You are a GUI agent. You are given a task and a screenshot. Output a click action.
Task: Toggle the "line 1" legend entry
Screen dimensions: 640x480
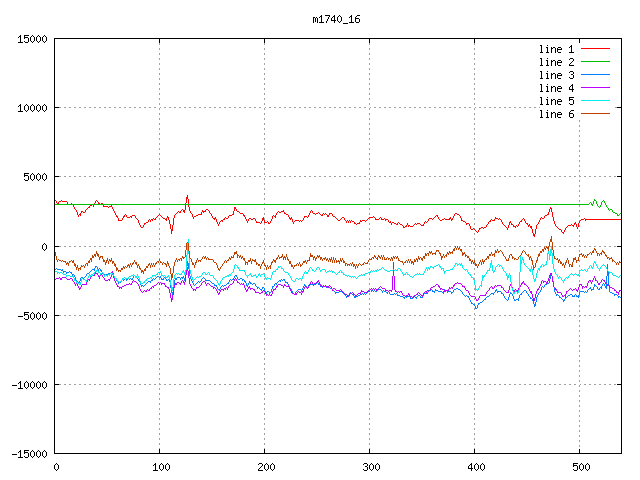(x=556, y=49)
